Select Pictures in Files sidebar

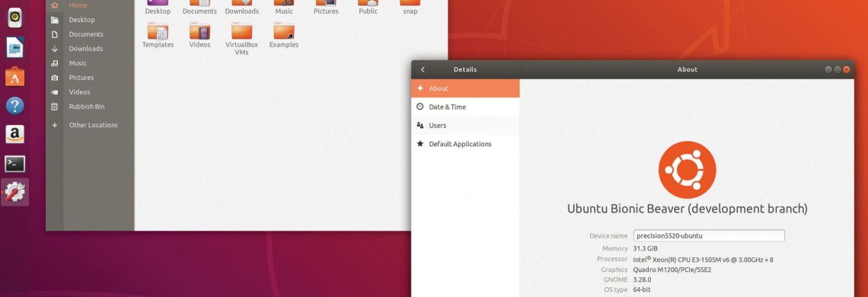pyautogui.click(x=90, y=78)
